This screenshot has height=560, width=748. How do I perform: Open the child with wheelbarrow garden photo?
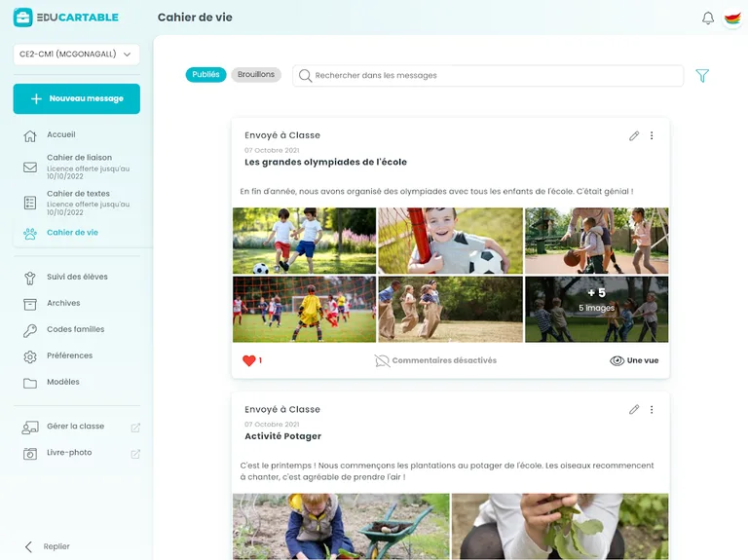341,527
